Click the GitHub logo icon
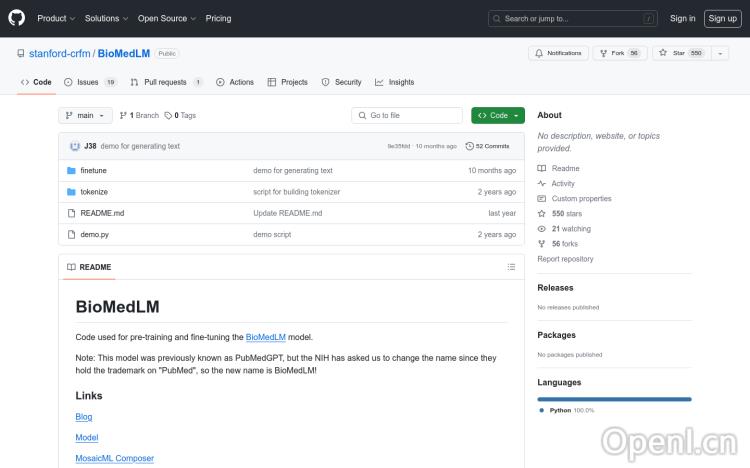 (x=18, y=18)
